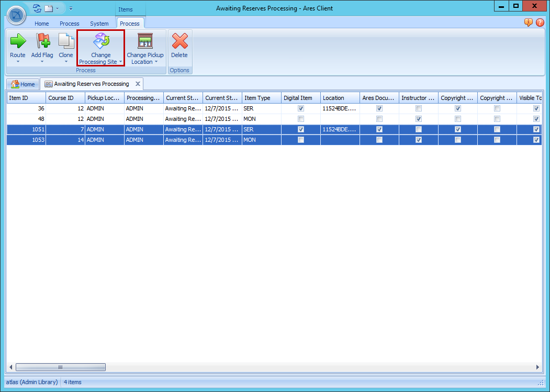Click the refresh icon in quick access toolbar
550x392 pixels.
coord(36,8)
